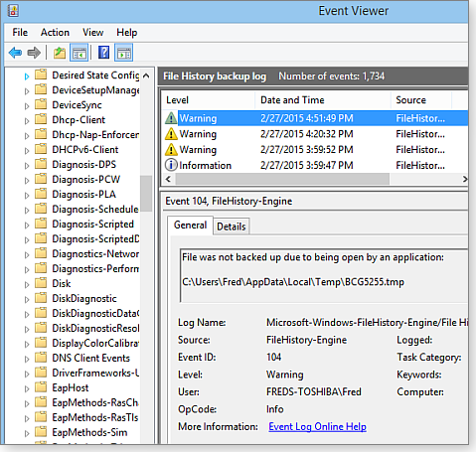This screenshot has width=476, height=452.
Task: Expand the Dhcp-Nap-Enforcer tree node
Action: point(27,136)
